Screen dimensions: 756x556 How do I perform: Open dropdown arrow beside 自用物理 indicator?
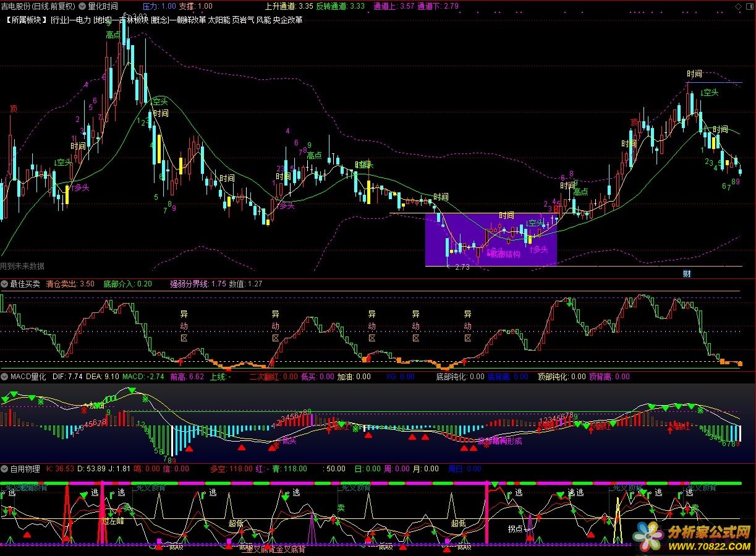5,469
